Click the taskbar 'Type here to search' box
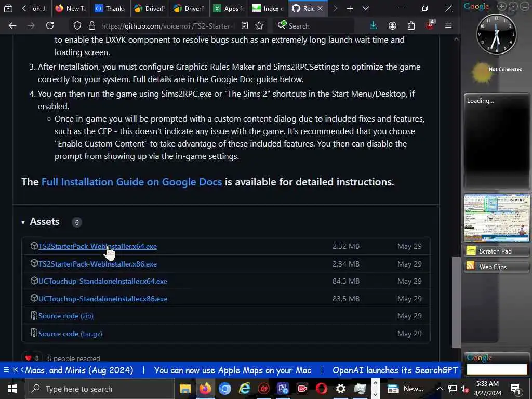Viewport: 532px width, 399px height. pos(100,389)
